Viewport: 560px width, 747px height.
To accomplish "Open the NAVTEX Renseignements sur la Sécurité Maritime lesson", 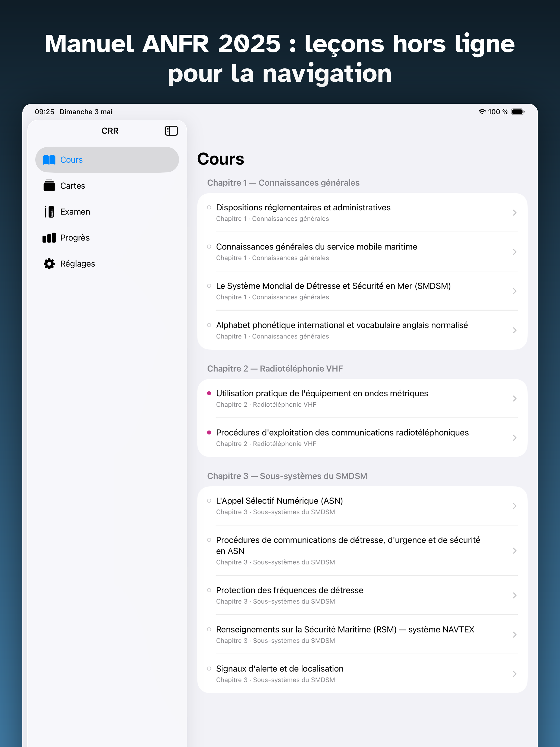I will 362,634.
